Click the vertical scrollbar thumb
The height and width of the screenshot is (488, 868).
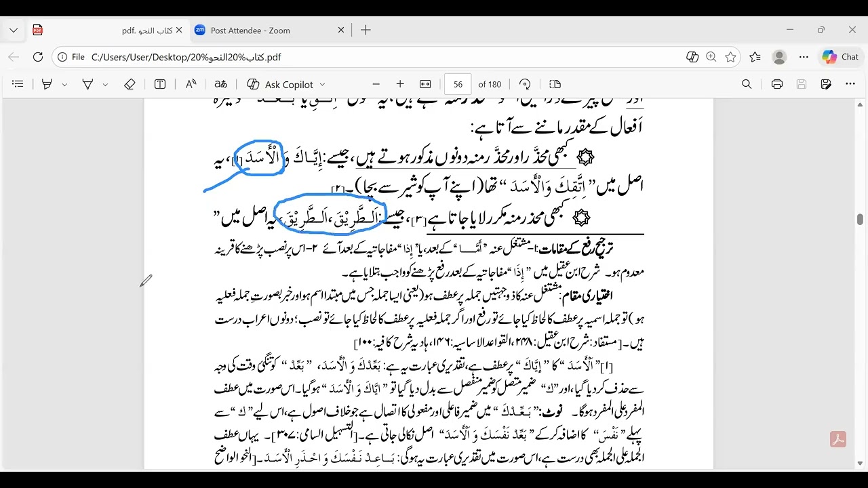click(860, 220)
